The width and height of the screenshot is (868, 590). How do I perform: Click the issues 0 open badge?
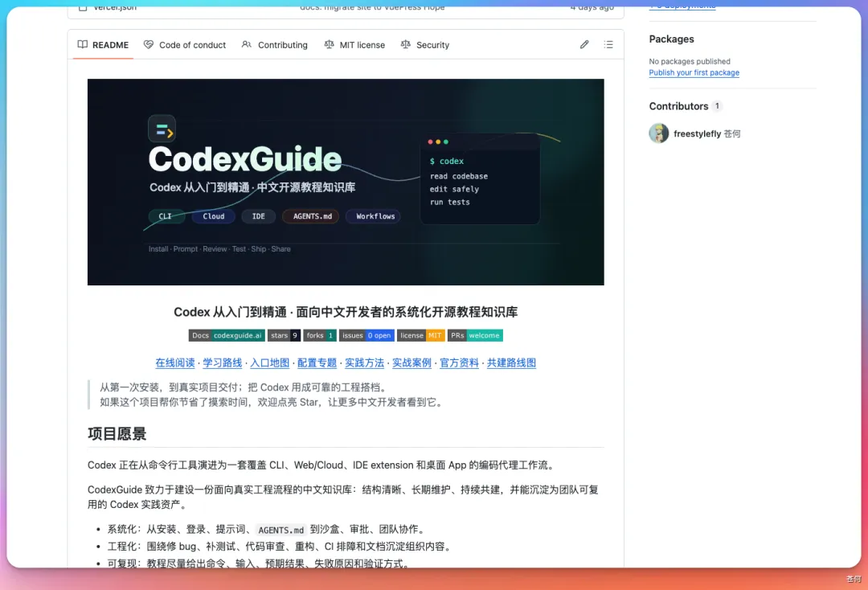click(366, 335)
